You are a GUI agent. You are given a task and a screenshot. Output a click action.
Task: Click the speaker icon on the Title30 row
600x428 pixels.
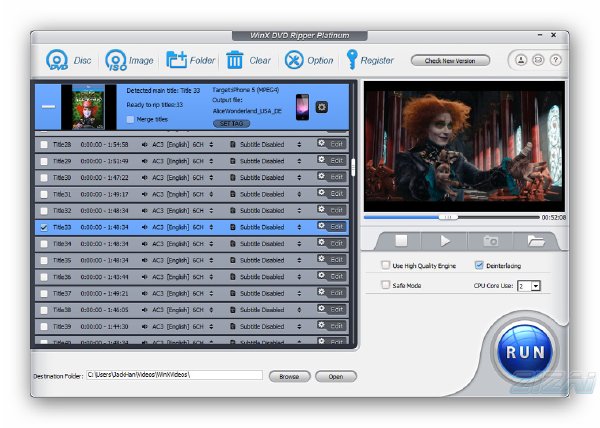[145, 178]
